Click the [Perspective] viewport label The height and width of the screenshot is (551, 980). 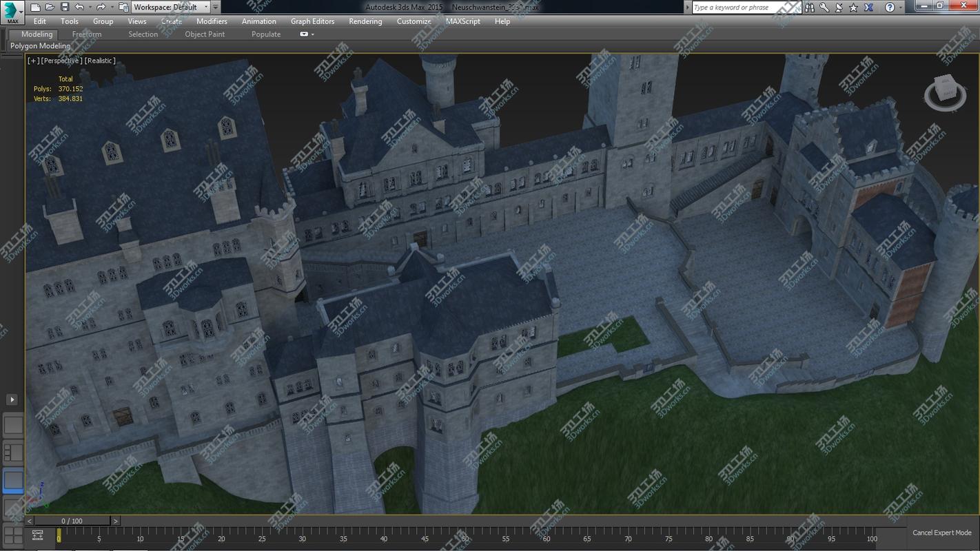(x=62, y=61)
